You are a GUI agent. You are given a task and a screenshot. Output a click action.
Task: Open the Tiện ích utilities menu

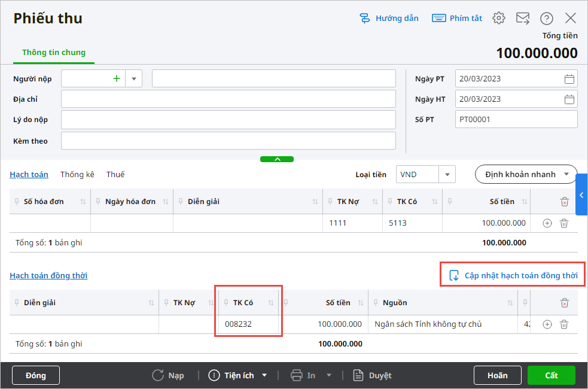click(x=237, y=375)
